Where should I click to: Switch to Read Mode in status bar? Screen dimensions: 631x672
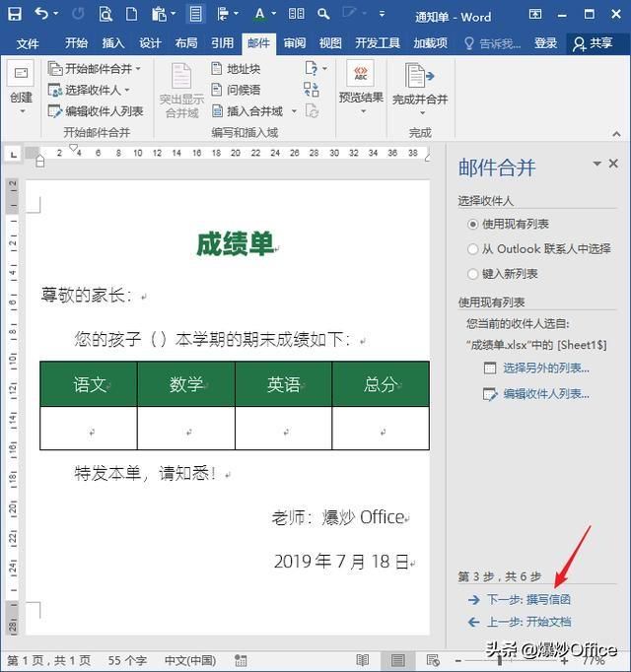pyautogui.click(x=363, y=660)
